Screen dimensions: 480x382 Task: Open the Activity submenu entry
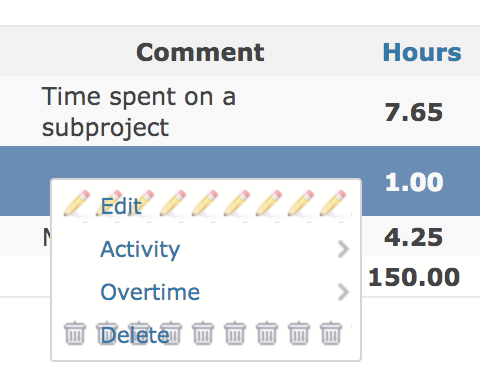coord(140,249)
